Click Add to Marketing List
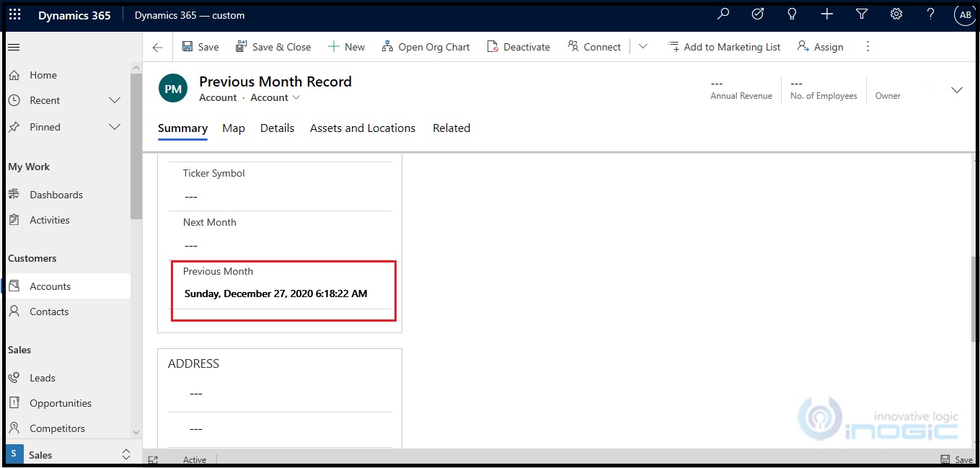The height and width of the screenshot is (468, 980). 724,47
